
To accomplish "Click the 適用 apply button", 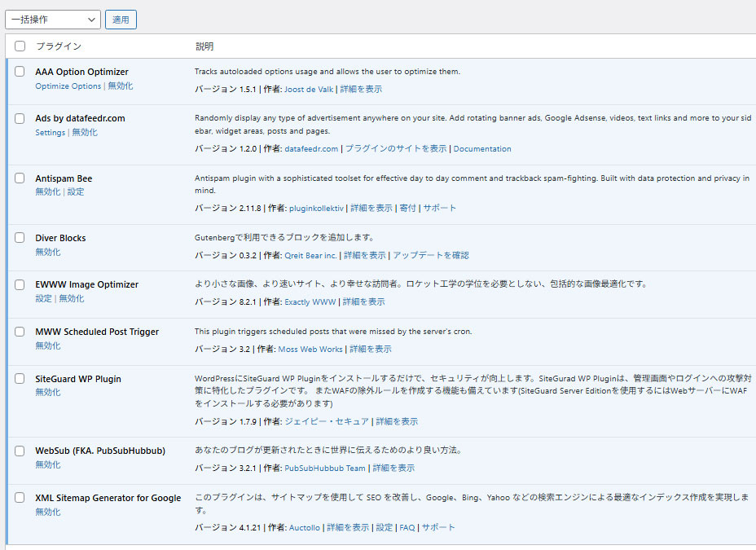I will tap(121, 20).
